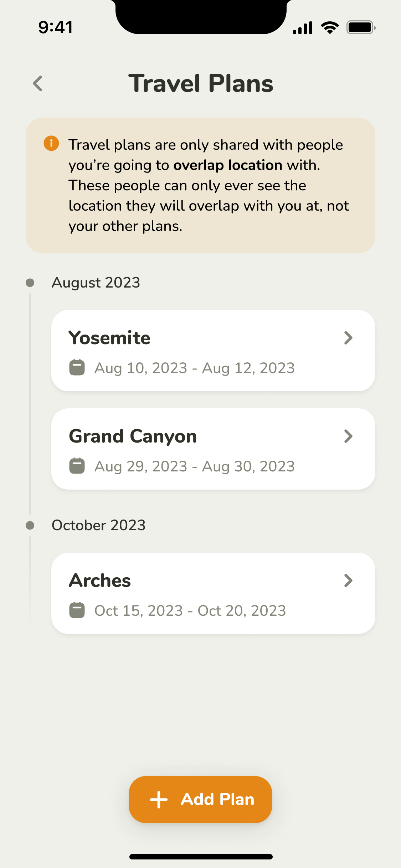Tap the Wi-Fi status icon

point(330,27)
